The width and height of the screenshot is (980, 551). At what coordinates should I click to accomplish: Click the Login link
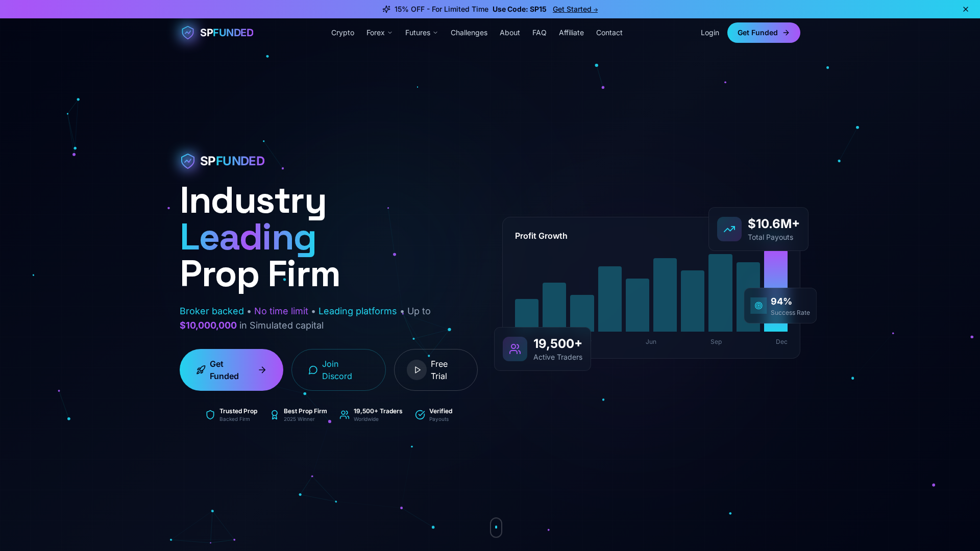point(709,33)
